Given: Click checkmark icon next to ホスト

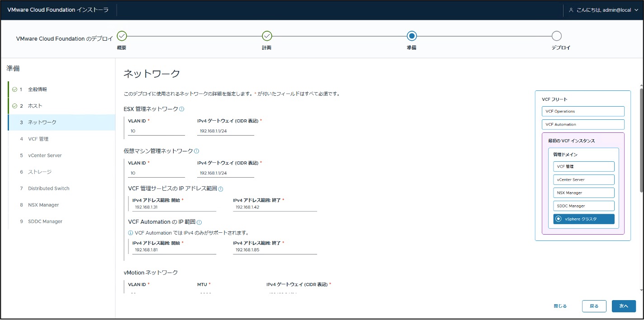Looking at the screenshot, I should click(14, 106).
